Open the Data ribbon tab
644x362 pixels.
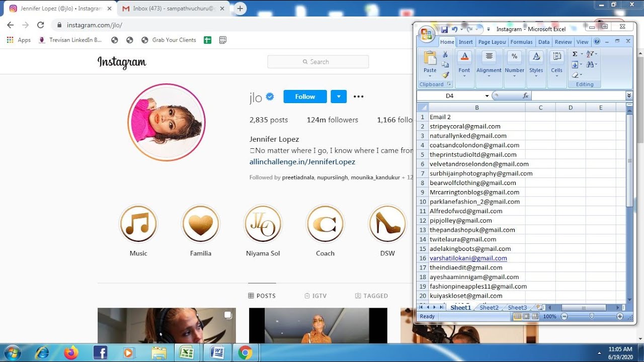pos(544,42)
